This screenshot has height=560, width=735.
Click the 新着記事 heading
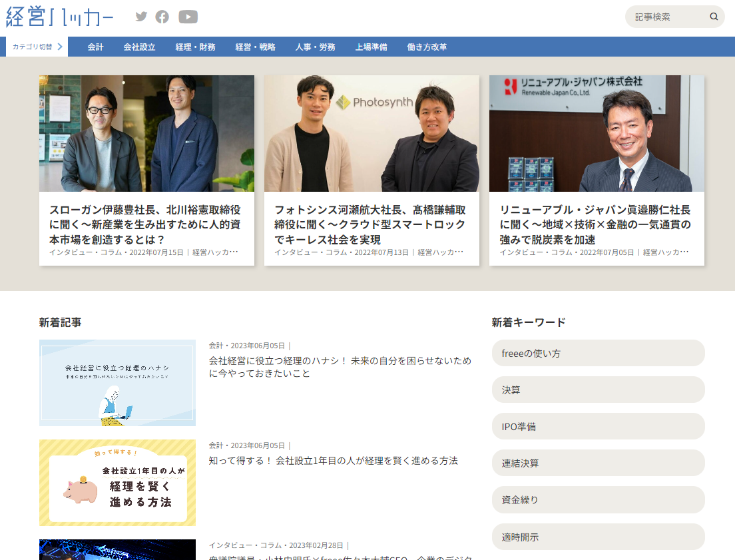point(60,322)
